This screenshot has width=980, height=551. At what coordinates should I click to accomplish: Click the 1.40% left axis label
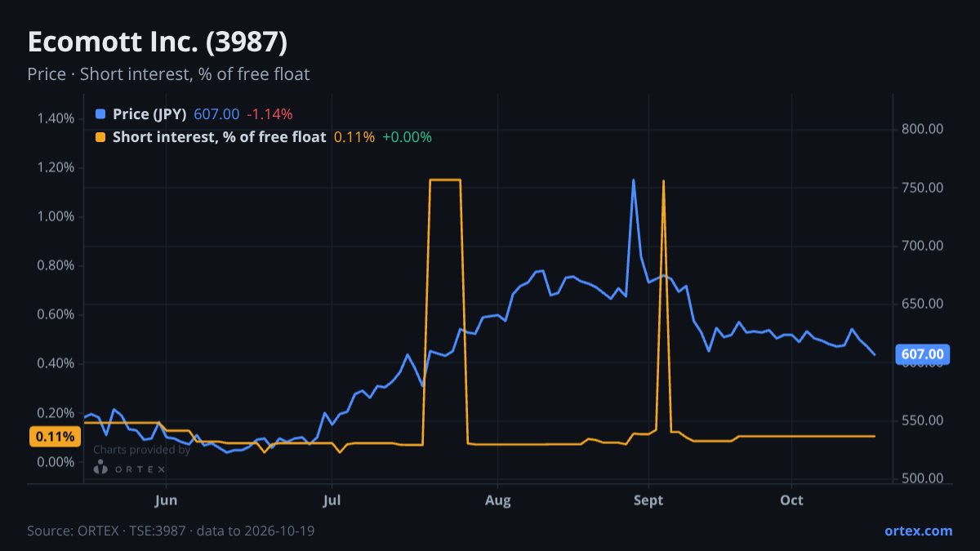[56, 118]
